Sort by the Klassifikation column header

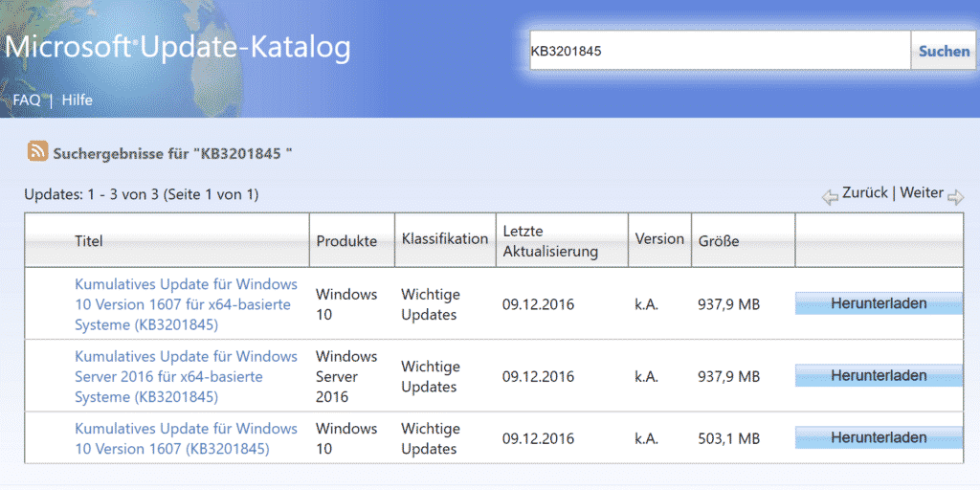(444, 238)
